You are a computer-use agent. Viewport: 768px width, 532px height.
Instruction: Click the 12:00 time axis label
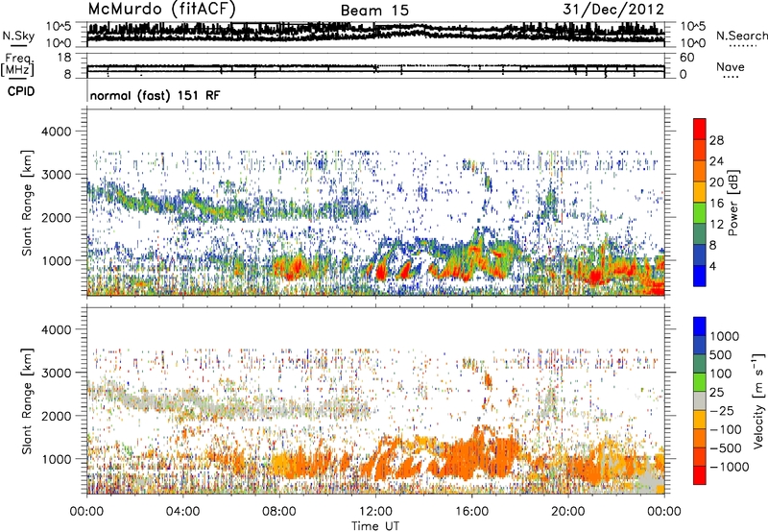375,512
